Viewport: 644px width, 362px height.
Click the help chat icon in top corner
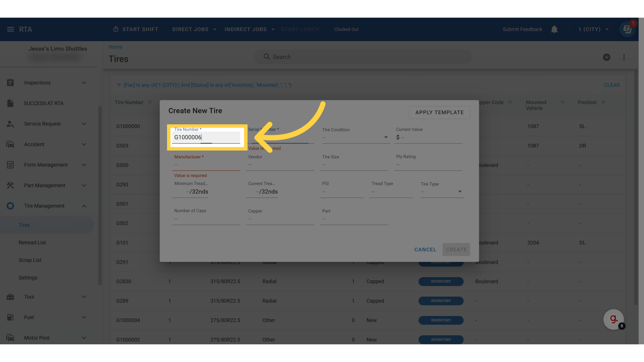pyautogui.click(x=627, y=29)
